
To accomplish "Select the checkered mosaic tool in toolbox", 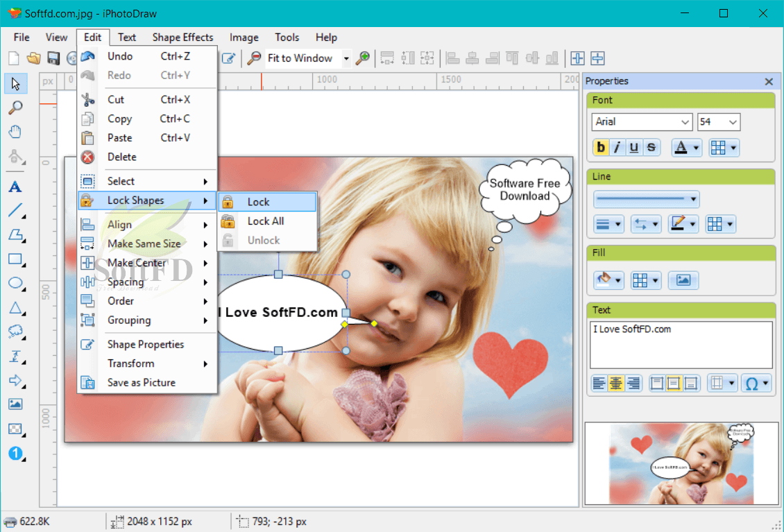I will click(x=15, y=429).
